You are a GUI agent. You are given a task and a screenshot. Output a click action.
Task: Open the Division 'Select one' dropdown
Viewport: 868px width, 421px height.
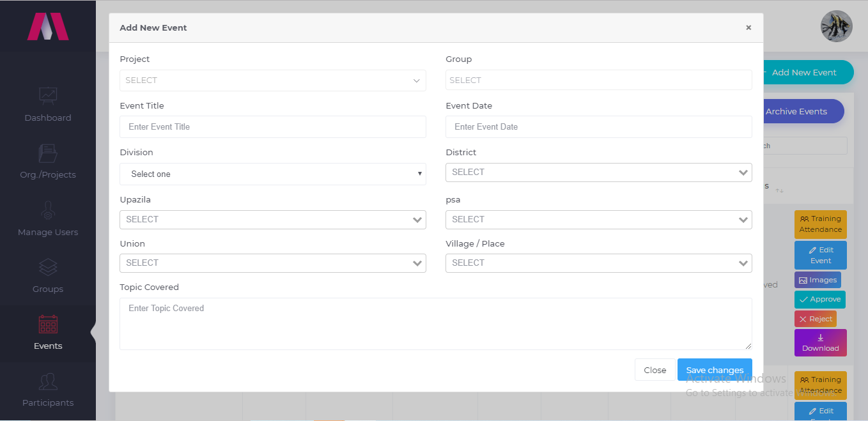pos(273,174)
